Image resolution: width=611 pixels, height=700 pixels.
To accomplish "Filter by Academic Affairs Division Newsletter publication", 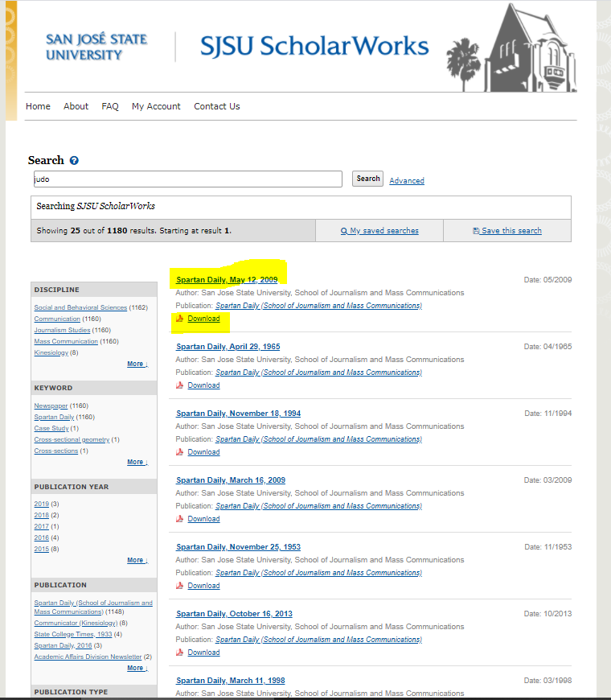I will (88, 657).
